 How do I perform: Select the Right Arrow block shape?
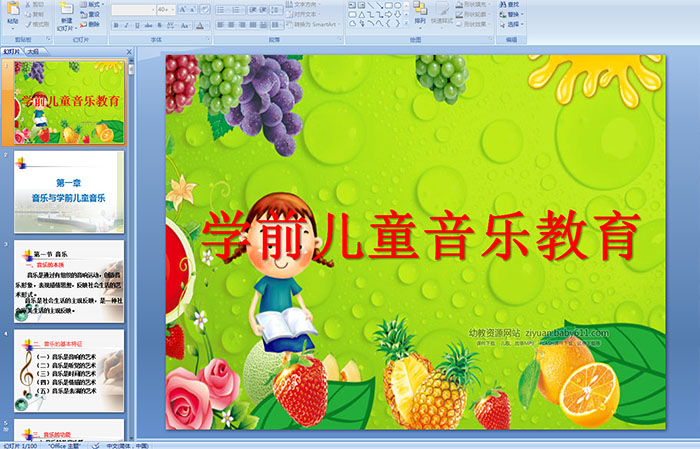pyautogui.click(x=388, y=15)
